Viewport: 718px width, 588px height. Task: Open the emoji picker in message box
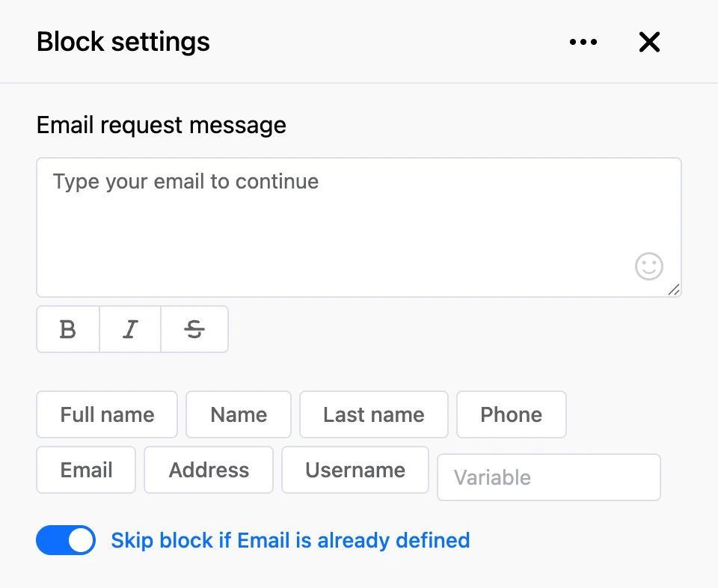pos(649,266)
